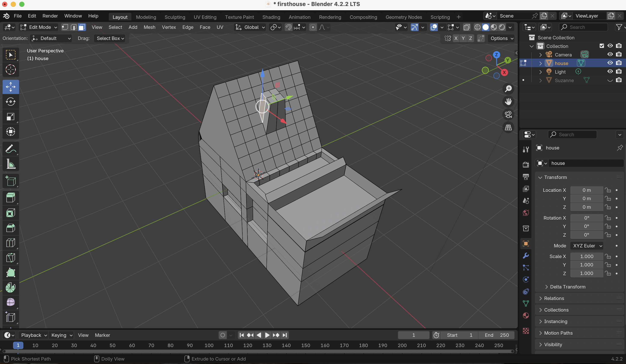Open the Mesh menu
Screen dimensions: 626x364
coord(149,27)
